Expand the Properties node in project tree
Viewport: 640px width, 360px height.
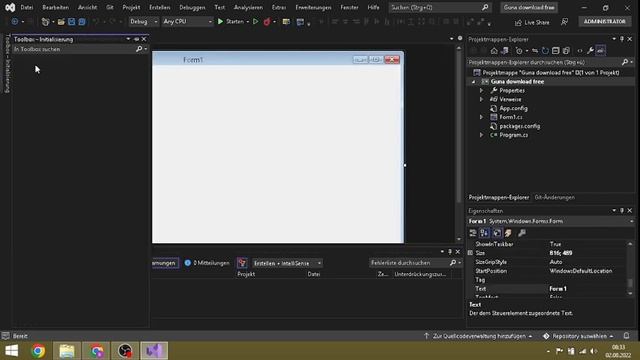[x=481, y=91]
